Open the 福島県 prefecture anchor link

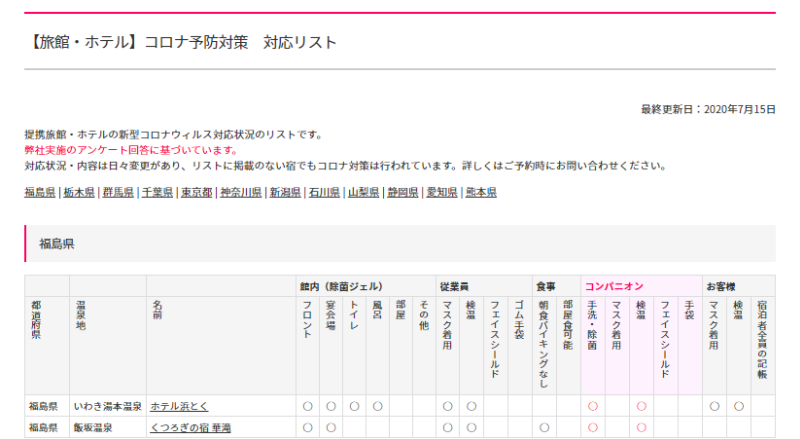(x=40, y=192)
